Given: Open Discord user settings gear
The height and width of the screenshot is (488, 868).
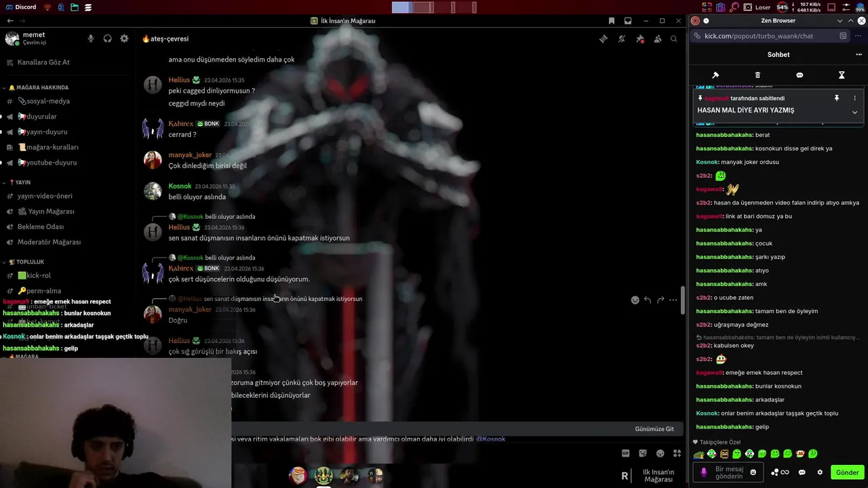Looking at the screenshot, I should pyautogui.click(x=124, y=39).
